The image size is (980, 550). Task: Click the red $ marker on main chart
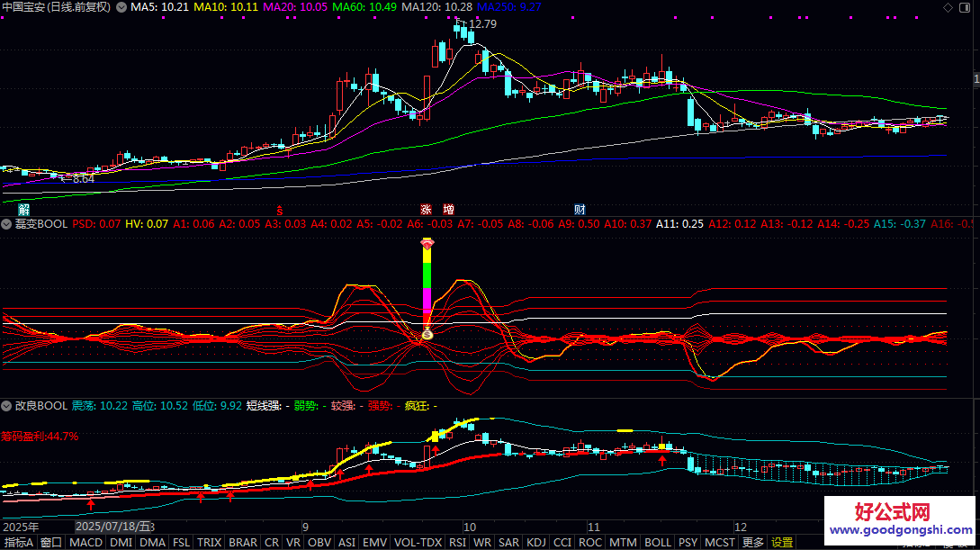pos(279,209)
